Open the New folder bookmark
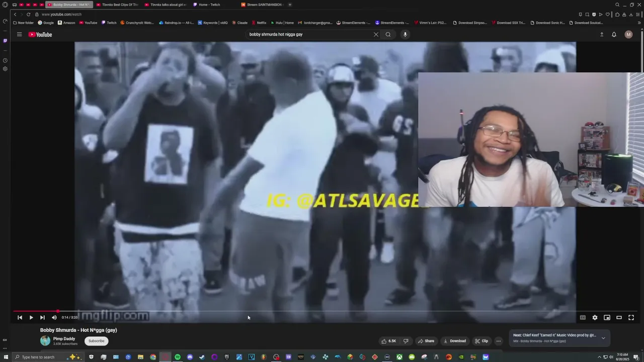The image size is (644, 362). click(23, 23)
